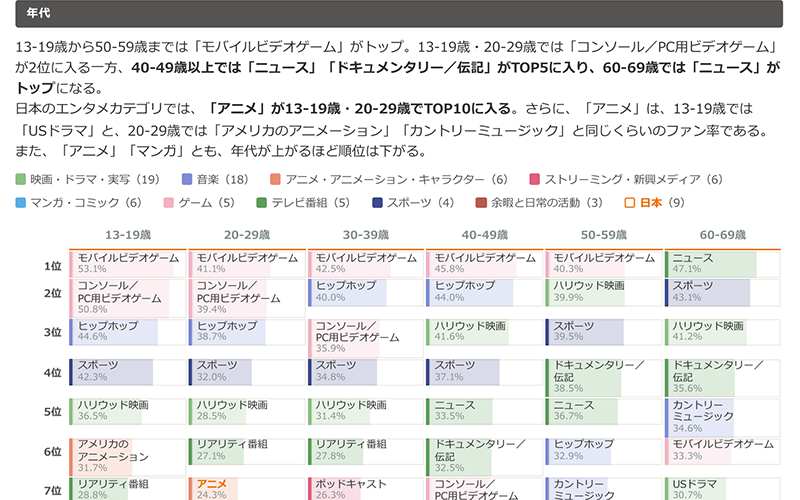Click the ハリウッド映画 28.5% cell
The height and width of the screenshot is (500, 800).
247,412
